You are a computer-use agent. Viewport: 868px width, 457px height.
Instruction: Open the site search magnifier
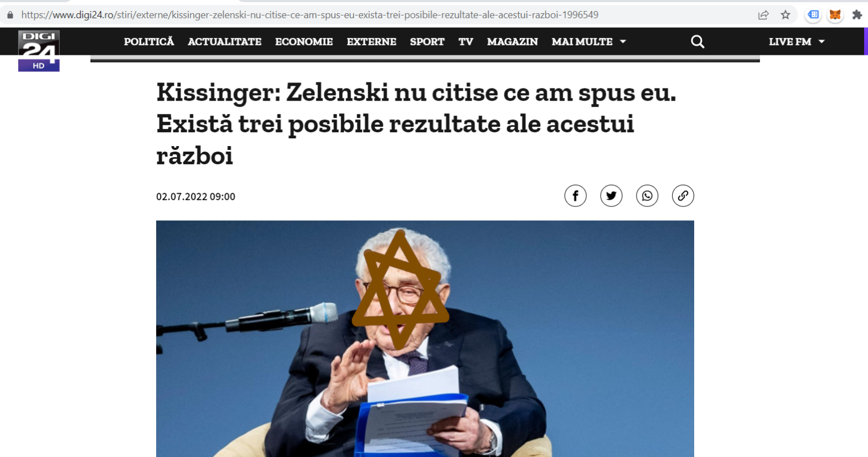[697, 41]
